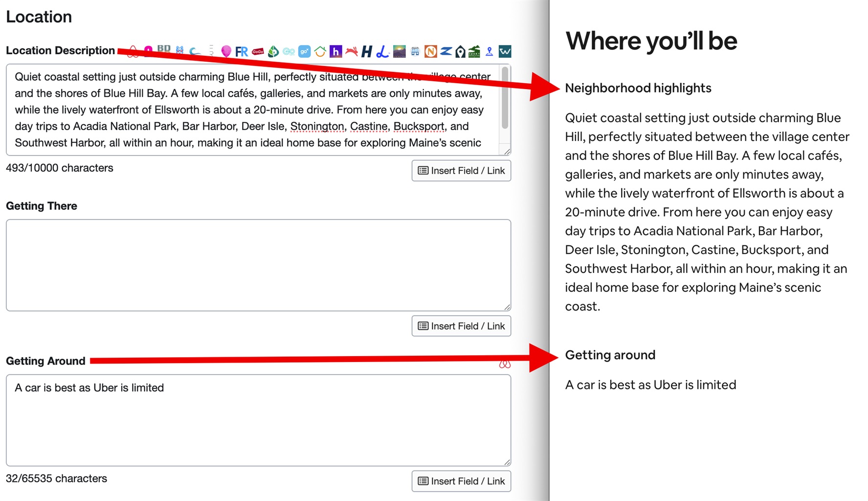Click the Hopper rabbit channel icon

tap(351, 51)
